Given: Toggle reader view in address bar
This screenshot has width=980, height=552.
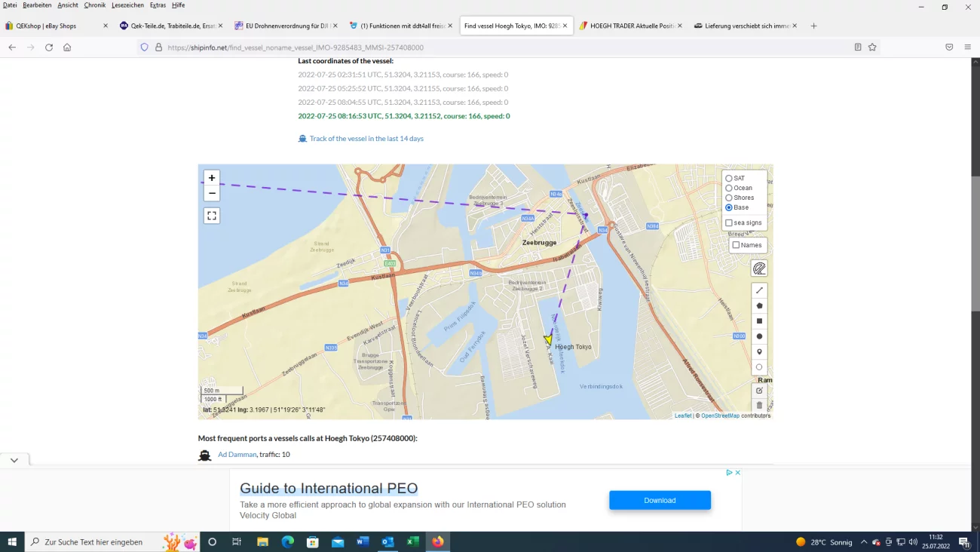Looking at the screenshot, I should [x=858, y=47].
